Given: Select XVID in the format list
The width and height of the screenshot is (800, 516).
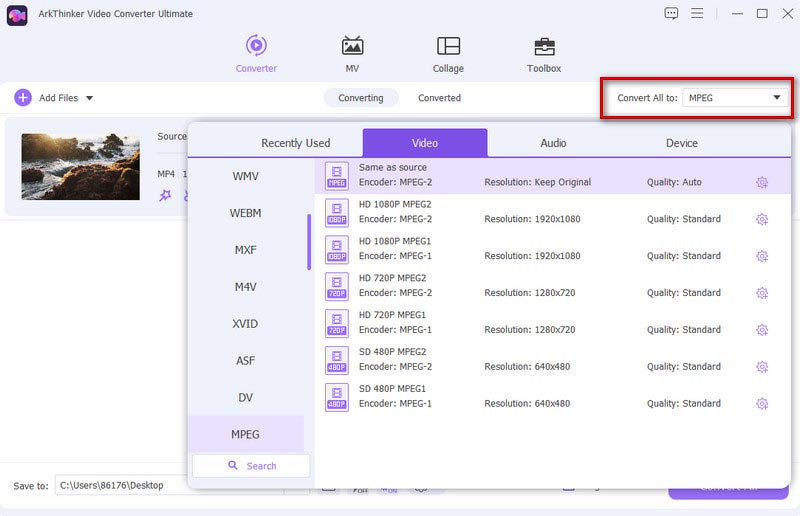Looking at the screenshot, I should [x=245, y=324].
